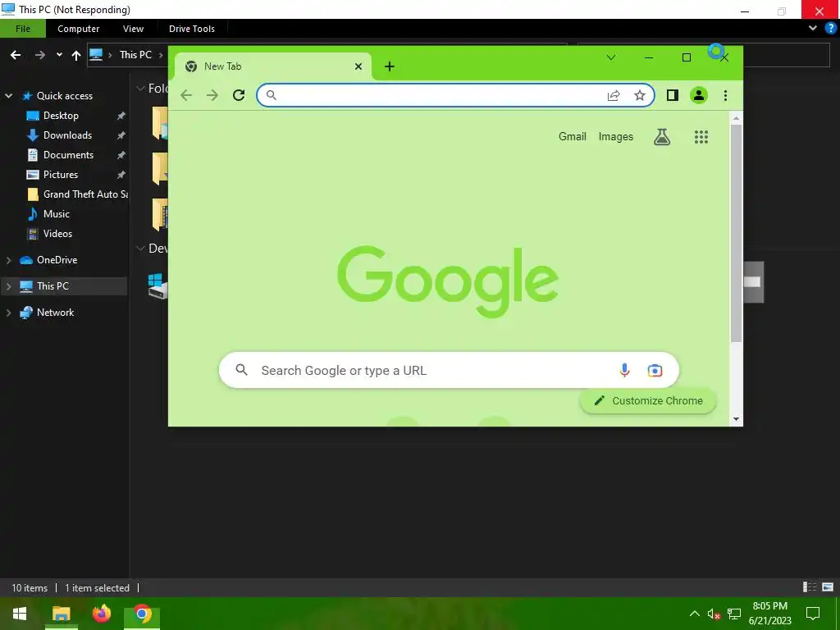The height and width of the screenshot is (630, 840).
Task: Open Explorer recent locations dropdown
Action: pos(59,55)
